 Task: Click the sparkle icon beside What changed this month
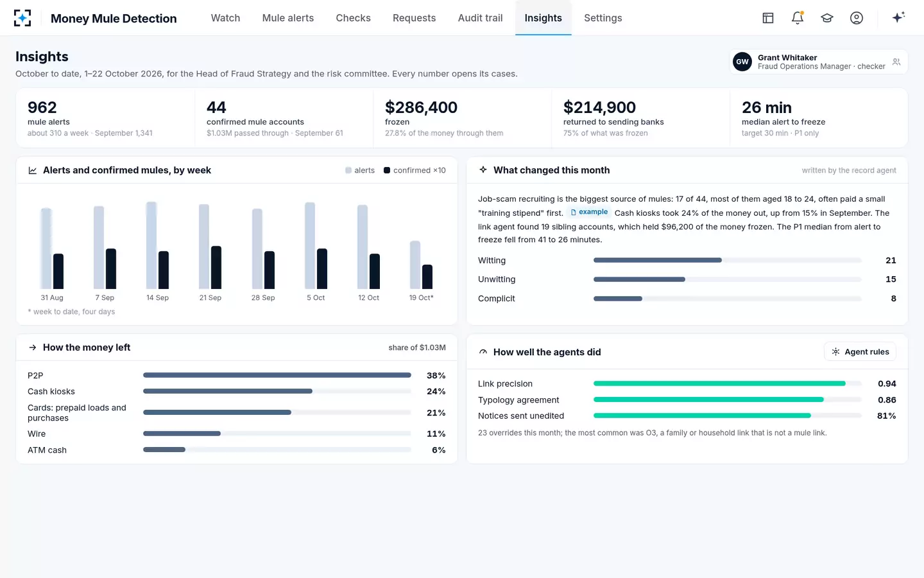pyautogui.click(x=483, y=170)
